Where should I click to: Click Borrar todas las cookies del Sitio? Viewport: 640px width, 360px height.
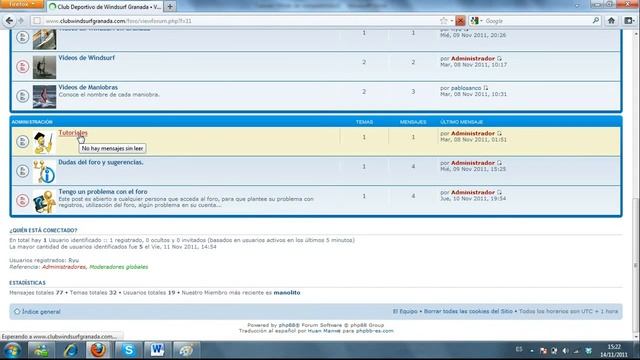[x=468, y=311]
